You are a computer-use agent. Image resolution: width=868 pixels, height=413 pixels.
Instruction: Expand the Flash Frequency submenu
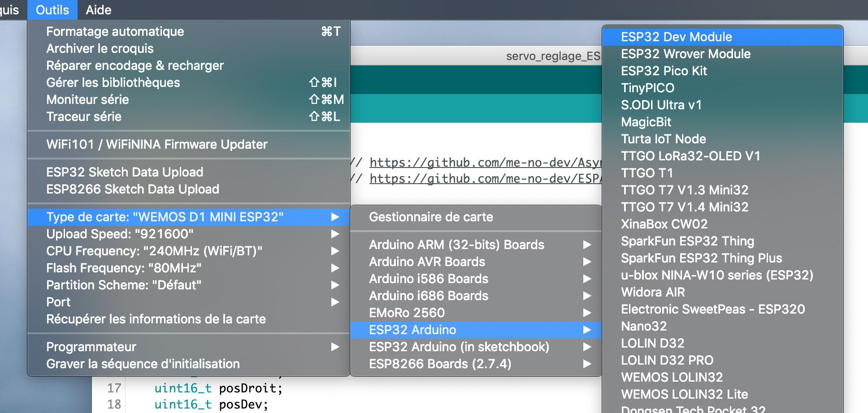[189, 268]
